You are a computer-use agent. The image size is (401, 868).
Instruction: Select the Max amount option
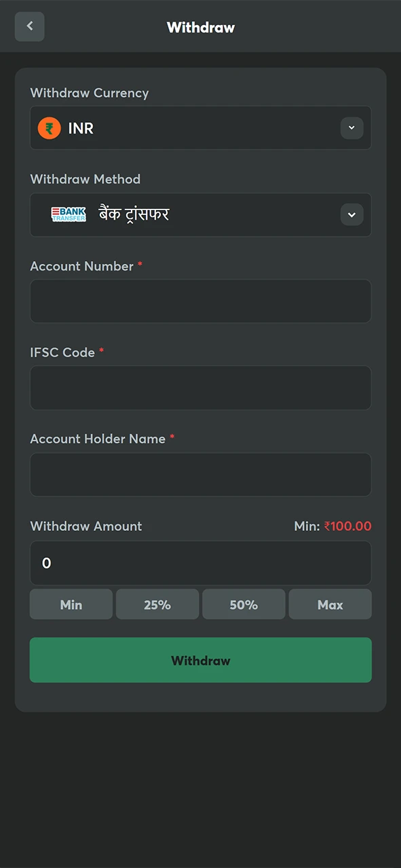point(330,604)
